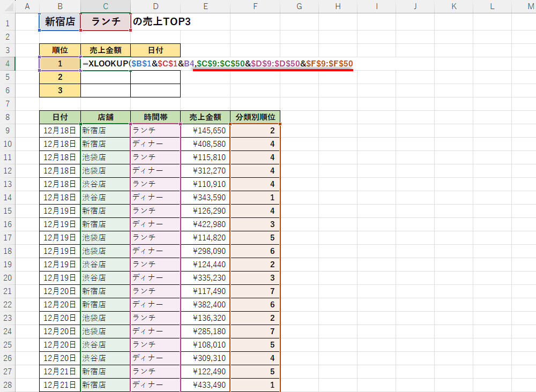Click ランチ cell in row 17

pos(155,237)
